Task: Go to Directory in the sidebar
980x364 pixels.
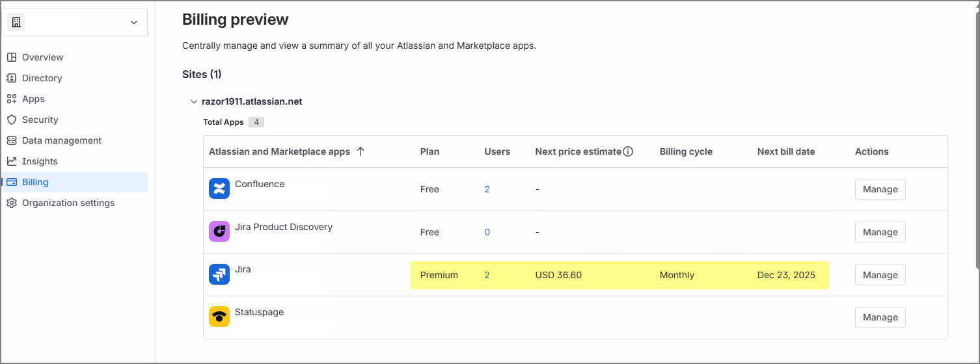Action: [x=42, y=78]
